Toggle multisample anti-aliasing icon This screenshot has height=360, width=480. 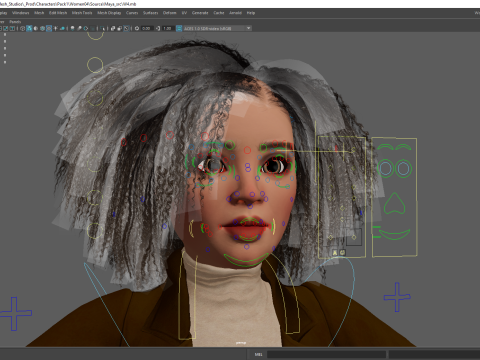(86, 28)
